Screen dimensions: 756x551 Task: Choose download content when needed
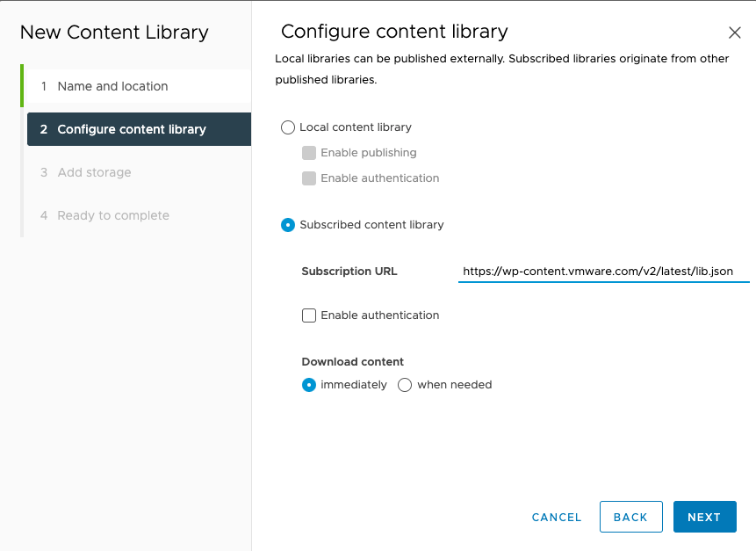(x=405, y=385)
